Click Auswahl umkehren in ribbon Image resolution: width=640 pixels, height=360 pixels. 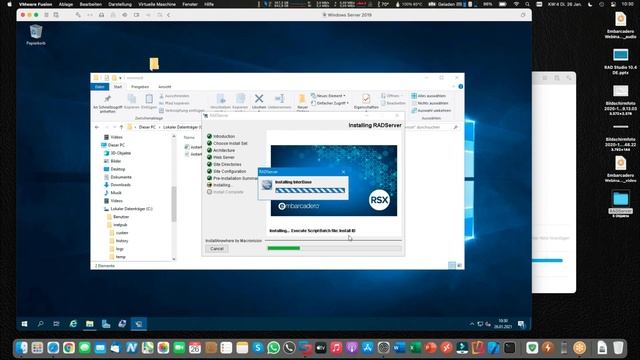coord(431,111)
